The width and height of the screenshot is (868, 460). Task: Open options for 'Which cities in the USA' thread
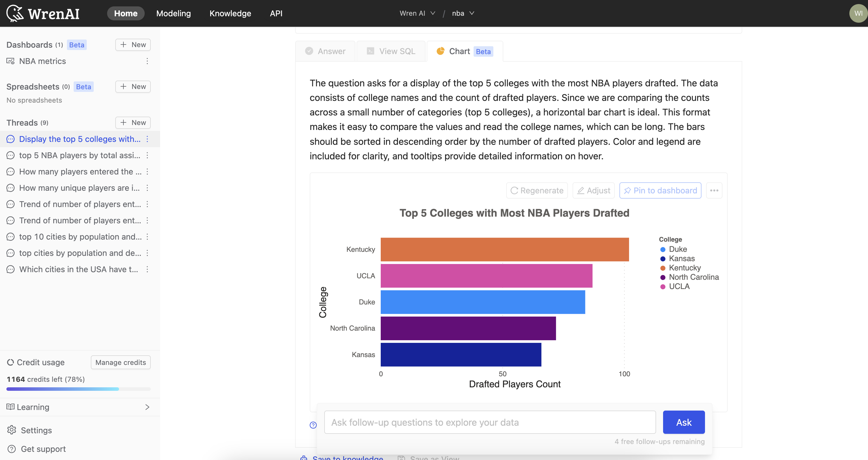147,269
